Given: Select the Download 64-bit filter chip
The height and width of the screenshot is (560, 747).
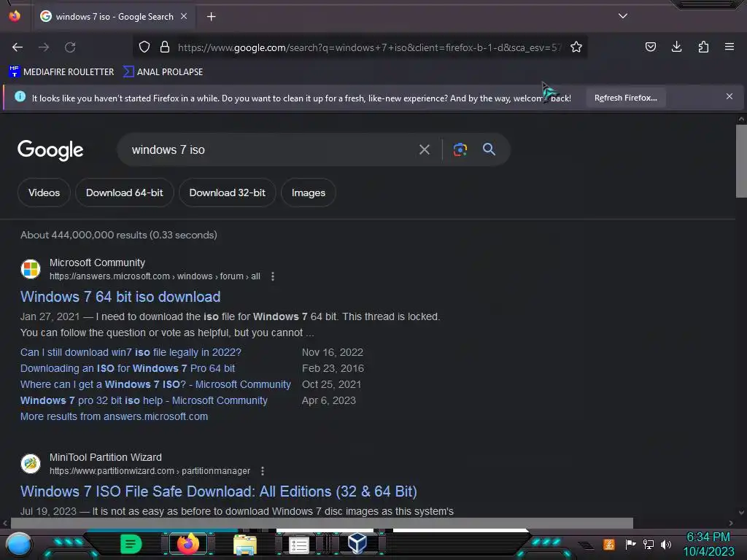Looking at the screenshot, I should [124, 192].
